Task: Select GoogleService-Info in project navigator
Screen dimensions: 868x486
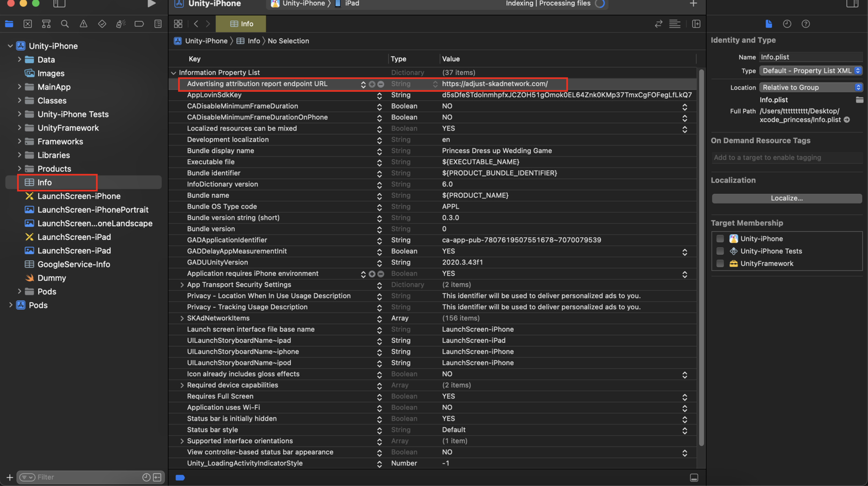Action: (73, 264)
